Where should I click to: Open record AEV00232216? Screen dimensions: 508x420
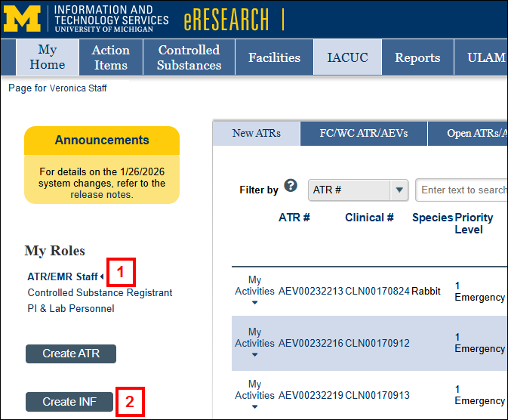311,343
